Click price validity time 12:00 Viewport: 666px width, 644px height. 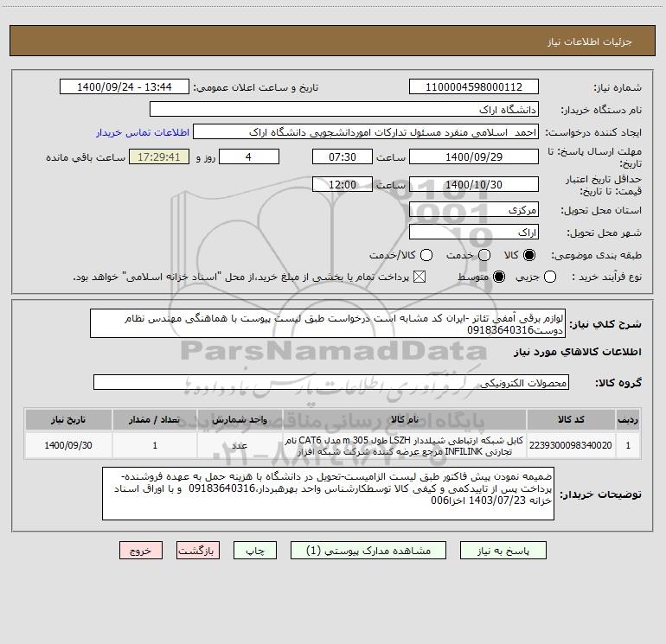point(343,184)
